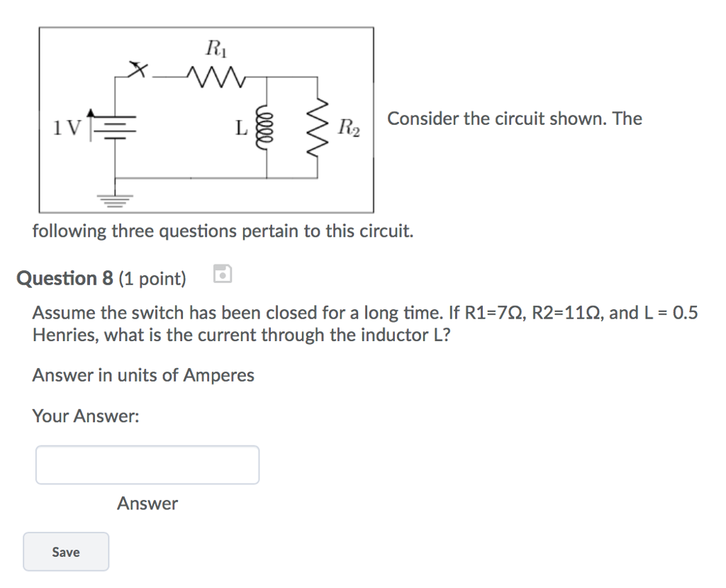Click the Answer label under the input box
Image resolution: width=726 pixels, height=588 pixels.
(x=147, y=504)
